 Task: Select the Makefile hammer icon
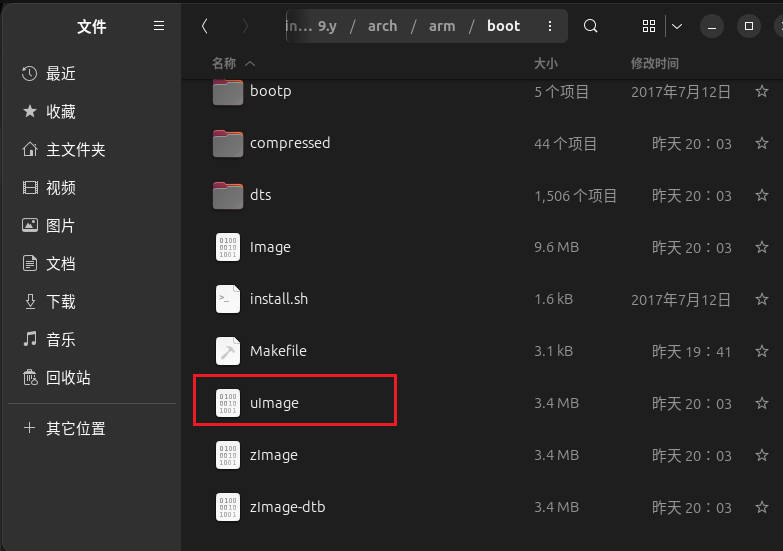tap(228, 351)
